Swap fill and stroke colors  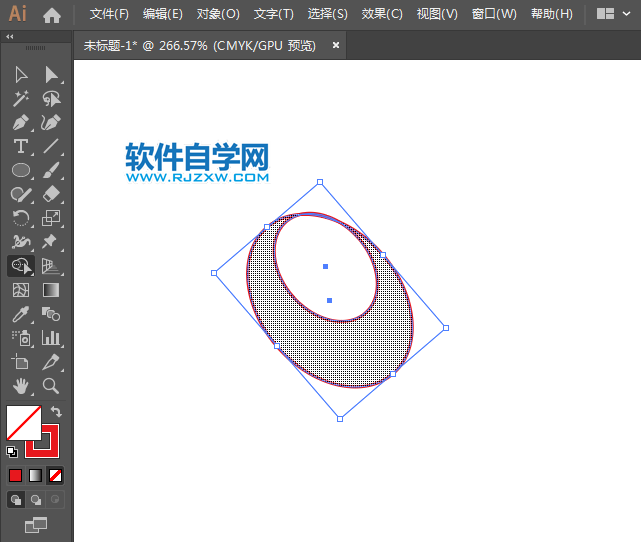pos(56,411)
